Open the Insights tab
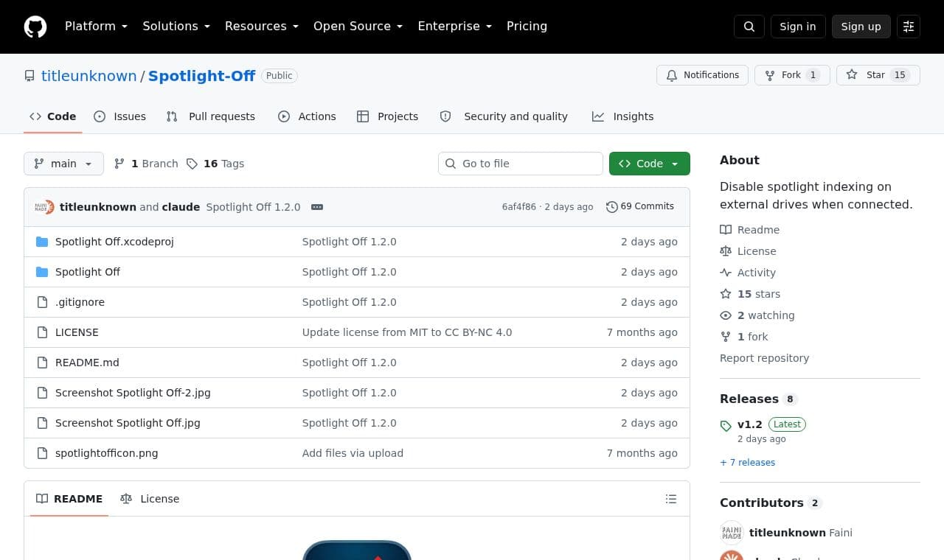Image resolution: width=944 pixels, height=560 pixels. (x=623, y=116)
